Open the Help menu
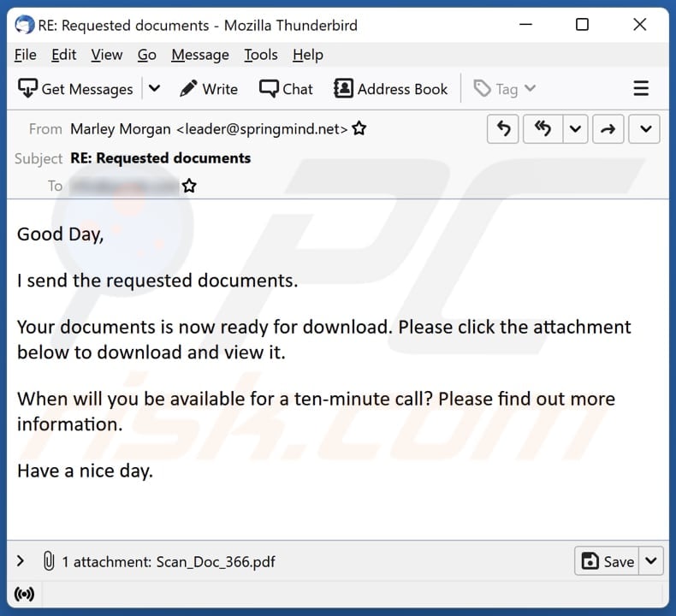Image resolution: width=676 pixels, height=616 pixels. pos(308,55)
